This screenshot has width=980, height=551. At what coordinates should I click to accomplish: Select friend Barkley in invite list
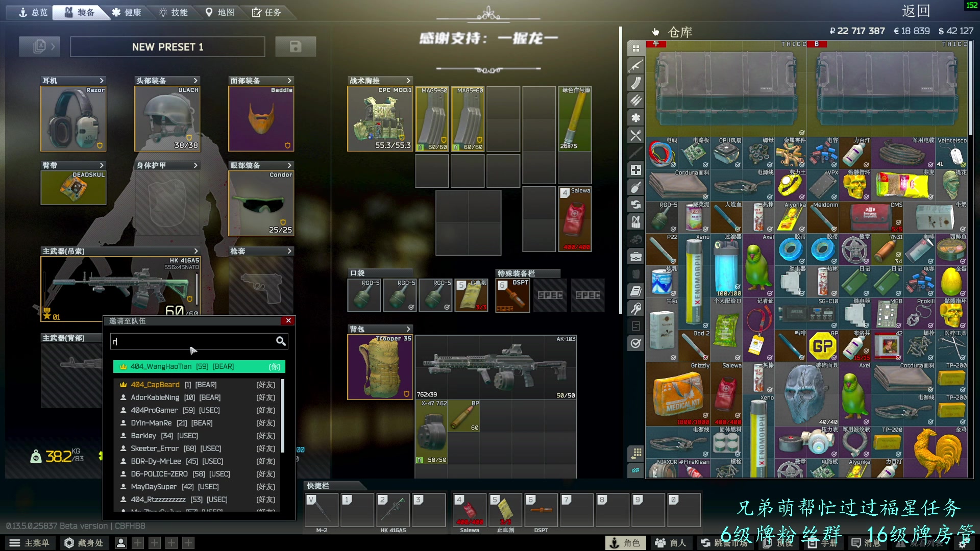198,436
